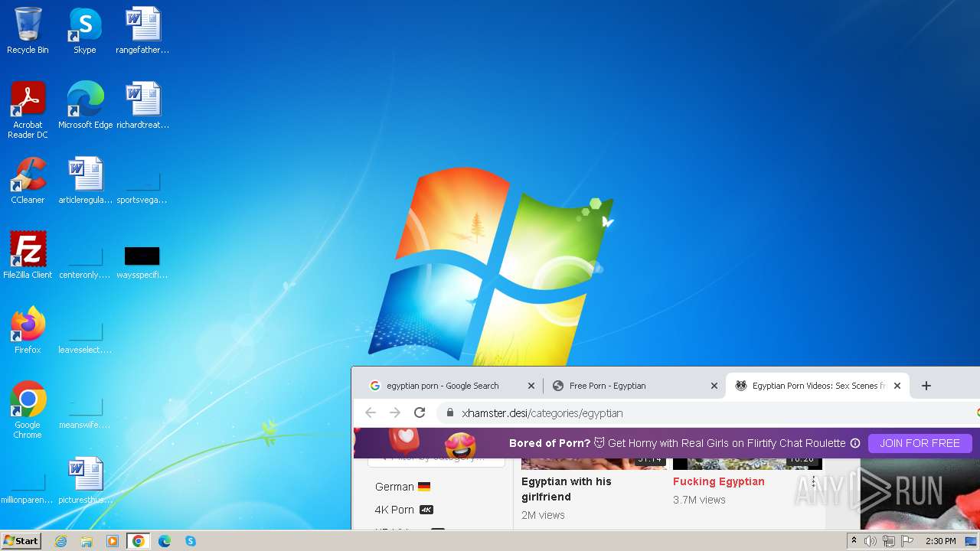Image resolution: width=980 pixels, height=551 pixels.
Task: Open Acrobat Reader DC shortcut
Action: (28, 110)
